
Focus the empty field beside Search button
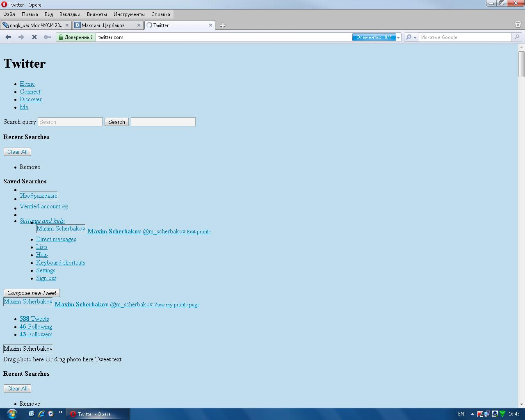click(163, 122)
